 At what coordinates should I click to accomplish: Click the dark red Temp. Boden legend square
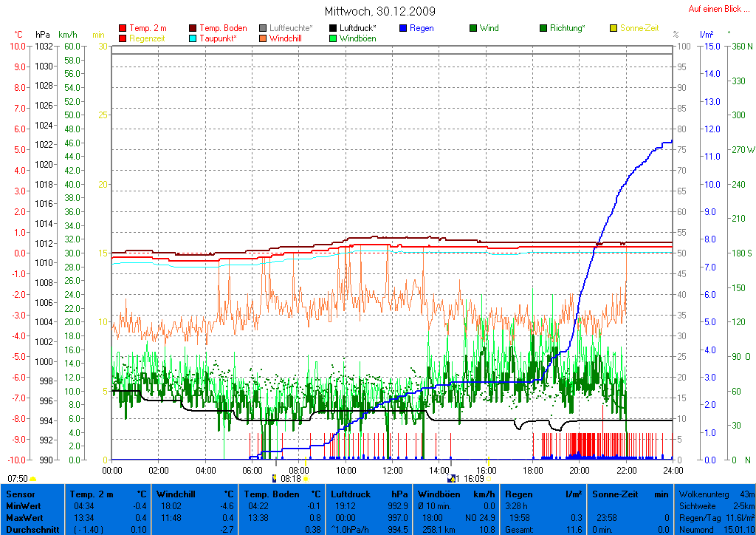(x=193, y=28)
